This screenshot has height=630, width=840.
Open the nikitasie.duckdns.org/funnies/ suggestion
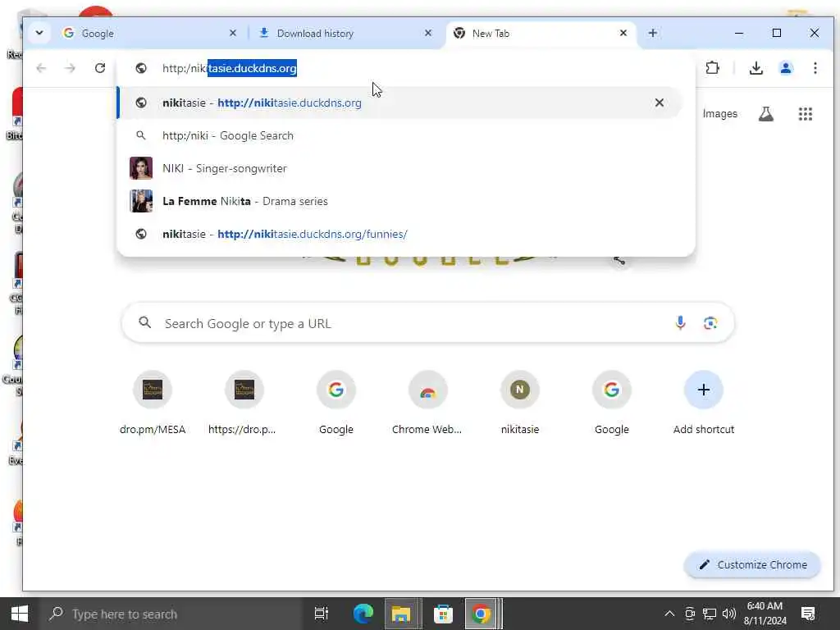click(399, 234)
